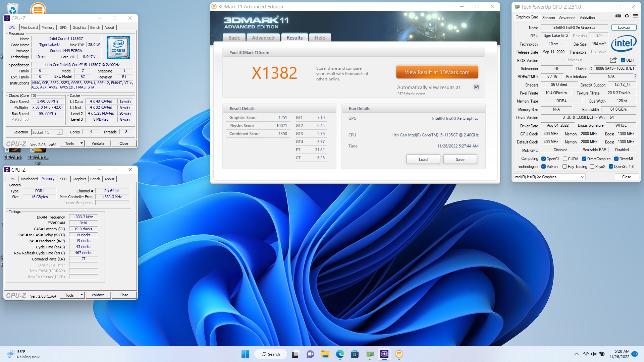Click the Lookup button in GPU-Z
This screenshot has width=644, height=362.
[x=624, y=27]
